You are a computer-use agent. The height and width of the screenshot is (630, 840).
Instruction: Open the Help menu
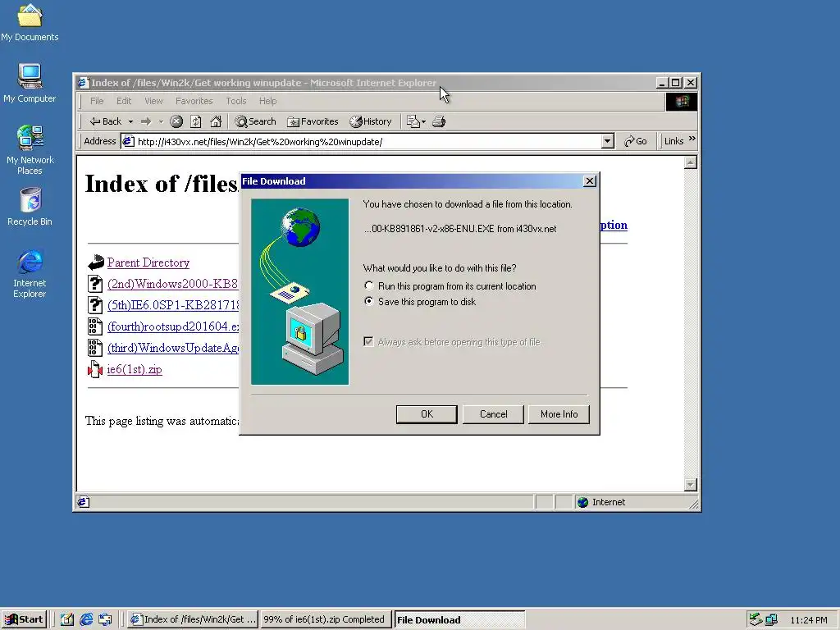coord(268,101)
